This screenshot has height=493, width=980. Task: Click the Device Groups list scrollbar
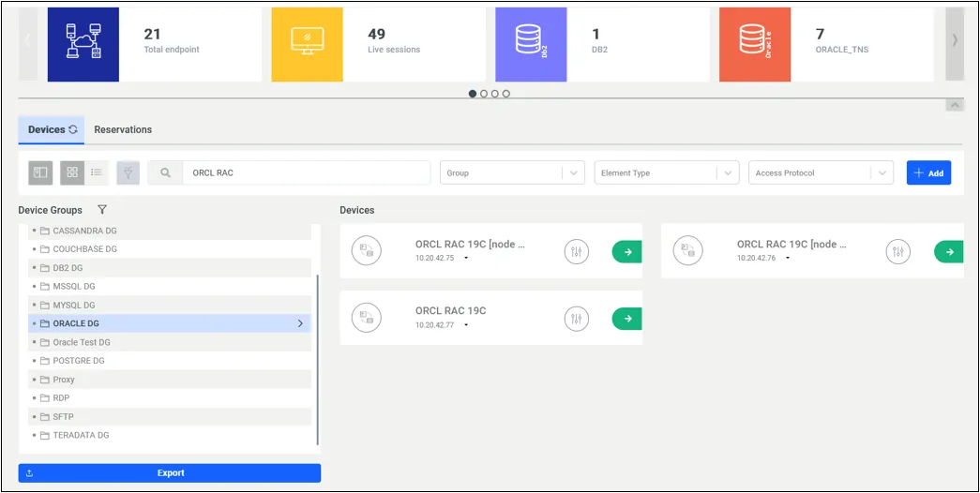pos(318,359)
